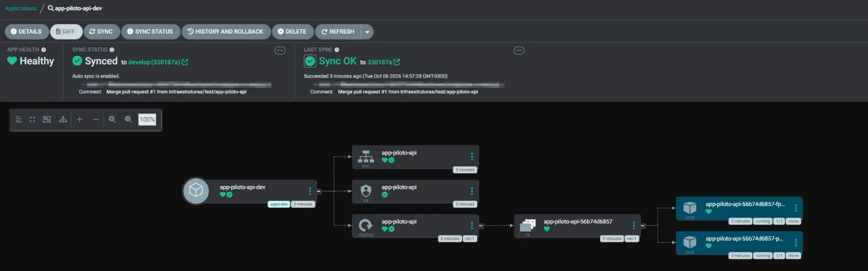Click the sa shield user icon
This screenshot has width=868, height=271.
click(x=366, y=191)
